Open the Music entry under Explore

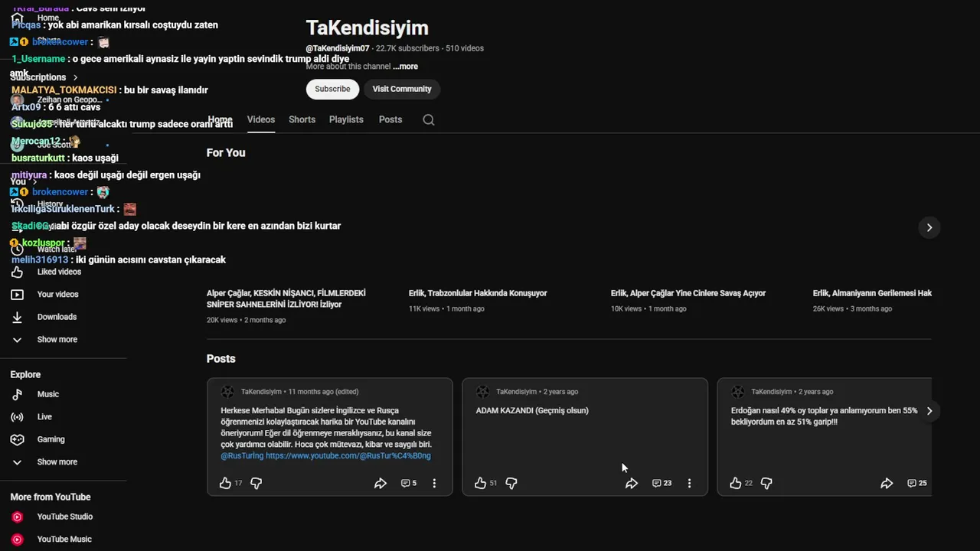tap(48, 394)
